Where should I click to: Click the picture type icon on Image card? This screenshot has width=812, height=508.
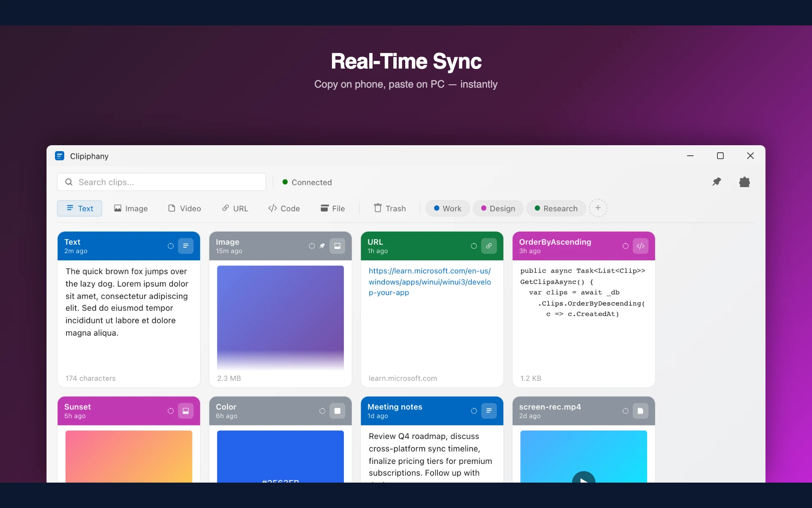point(337,246)
